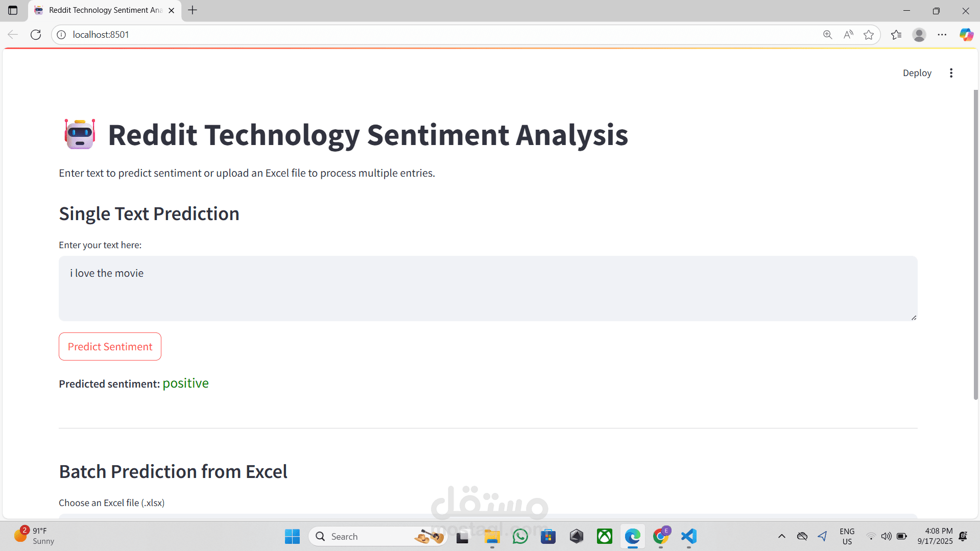Screen dimensions: 980x551
Task: Mute system volume via tray speaker icon
Action: [886, 536]
